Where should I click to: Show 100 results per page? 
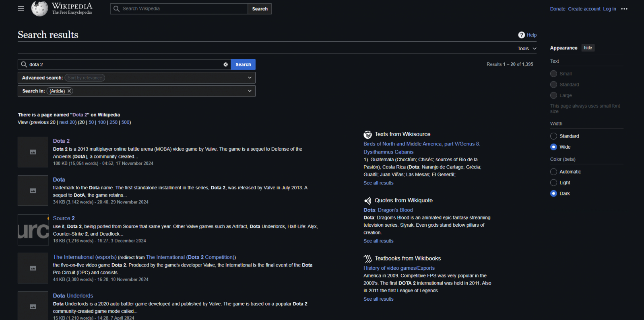coord(102,122)
